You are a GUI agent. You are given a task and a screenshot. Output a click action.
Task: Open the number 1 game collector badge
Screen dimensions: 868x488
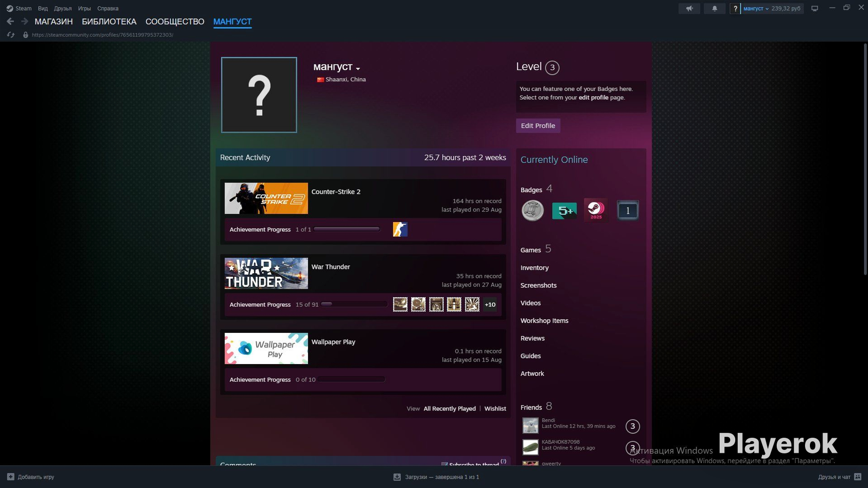tap(628, 210)
